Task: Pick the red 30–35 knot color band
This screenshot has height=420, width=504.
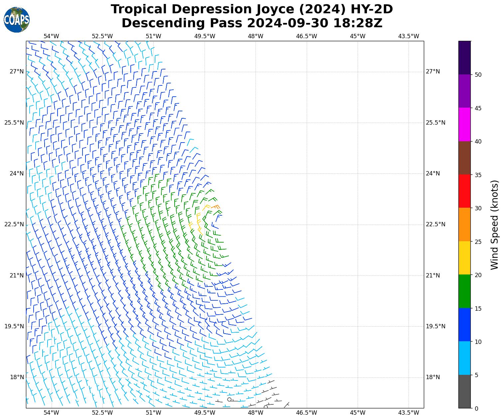Action: pyautogui.click(x=464, y=191)
